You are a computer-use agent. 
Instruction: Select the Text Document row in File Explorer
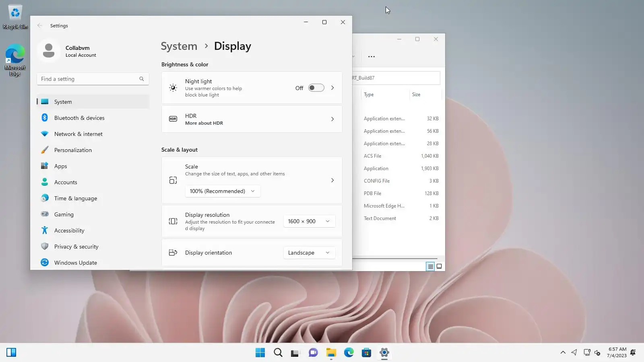point(396,218)
